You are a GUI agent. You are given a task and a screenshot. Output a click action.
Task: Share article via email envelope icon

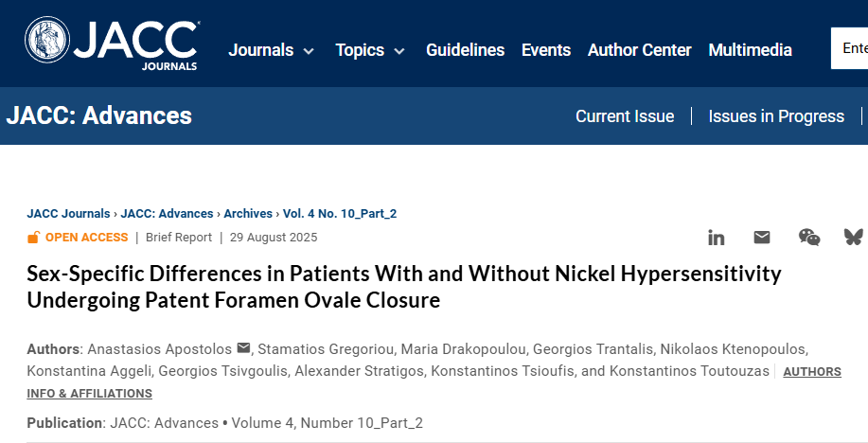click(x=762, y=238)
